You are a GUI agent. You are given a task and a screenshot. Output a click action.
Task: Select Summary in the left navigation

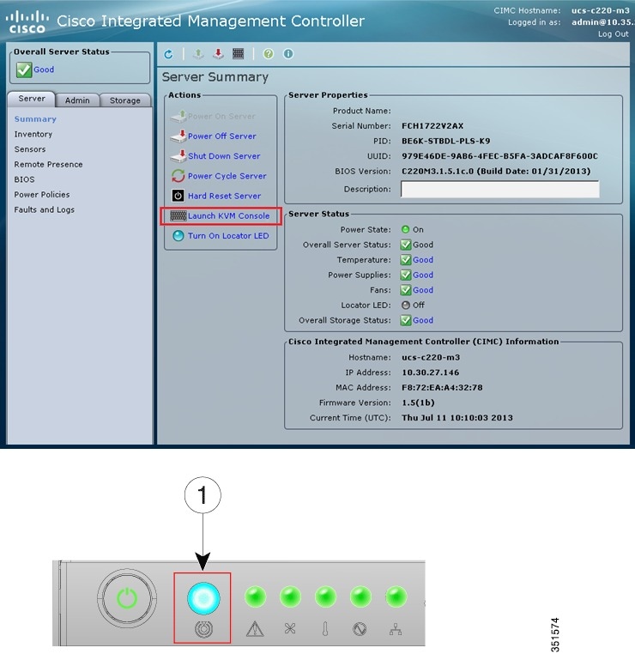pyautogui.click(x=35, y=119)
